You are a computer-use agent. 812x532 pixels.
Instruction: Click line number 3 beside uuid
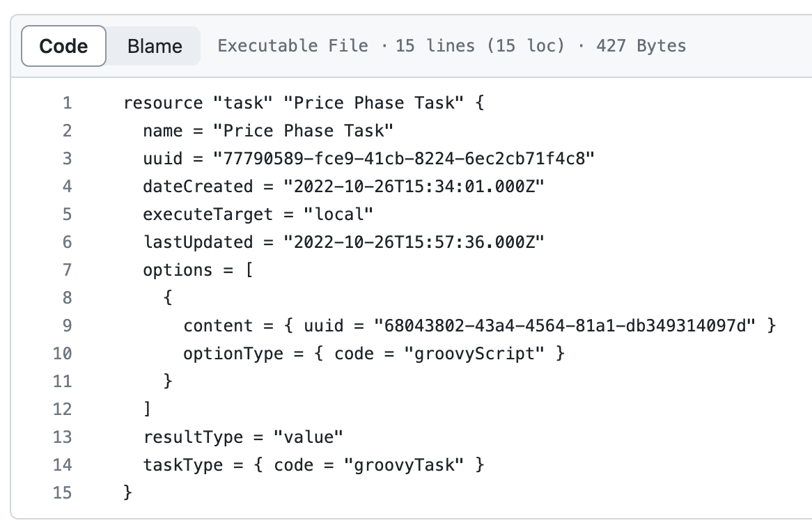(66, 158)
